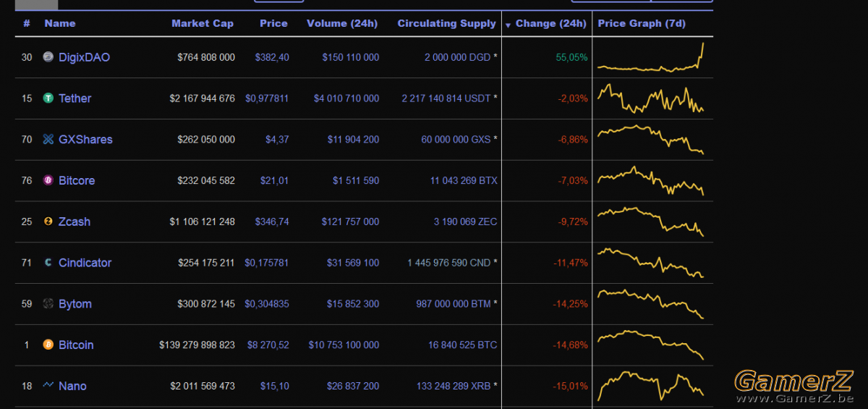Select Tether market cap $2 167 944 676
The height and width of the screenshot is (409, 868).
203,98
